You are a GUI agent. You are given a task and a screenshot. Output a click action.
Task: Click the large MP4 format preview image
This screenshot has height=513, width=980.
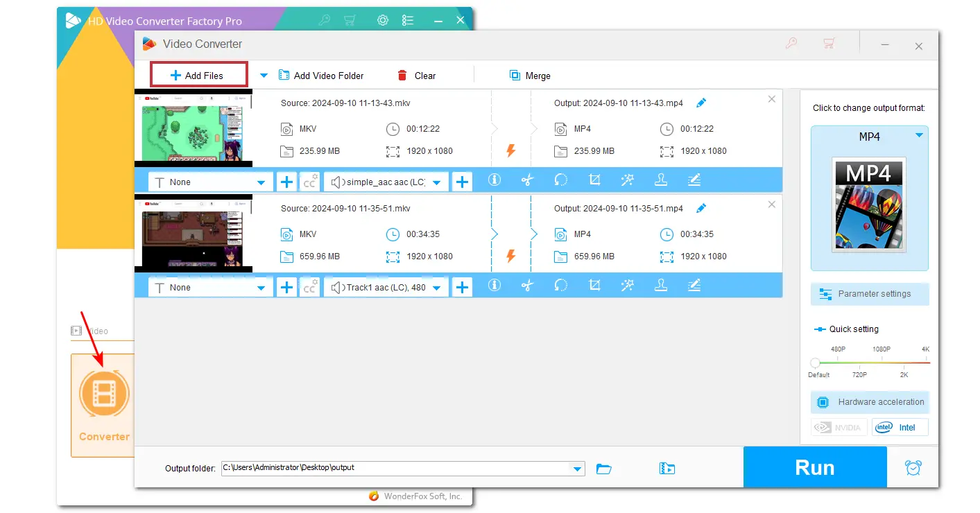click(x=869, y=204)
